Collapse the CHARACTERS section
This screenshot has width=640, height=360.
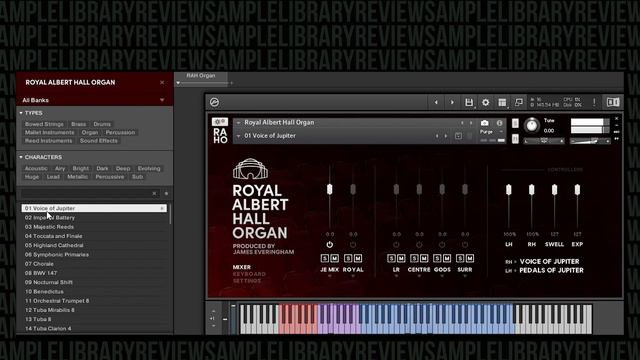point(21,157)
